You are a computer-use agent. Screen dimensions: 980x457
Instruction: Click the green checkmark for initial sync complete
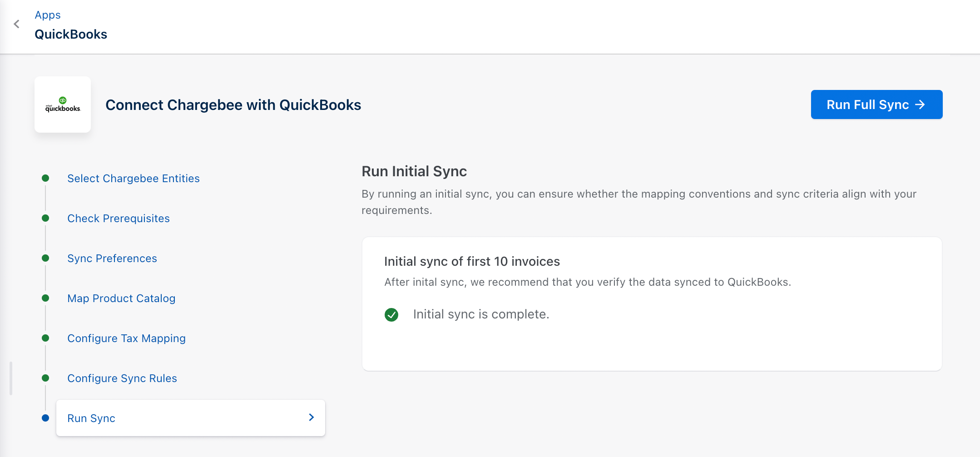pos(391,314)
